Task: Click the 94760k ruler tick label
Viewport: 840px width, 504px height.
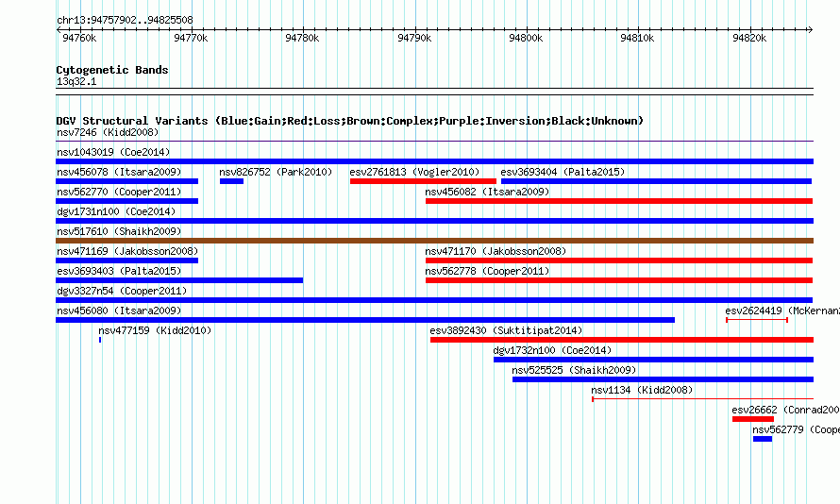Action: (x=79, y=38)
